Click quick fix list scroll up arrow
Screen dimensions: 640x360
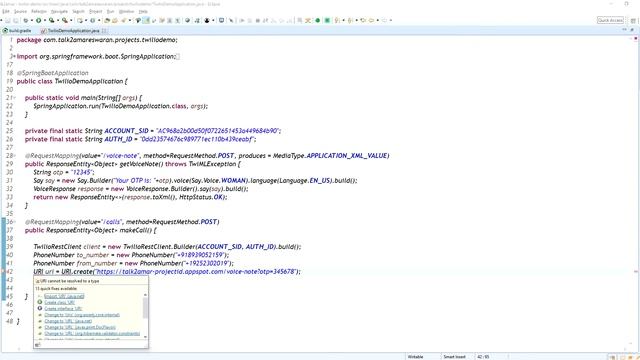click(x=145, y=295)
